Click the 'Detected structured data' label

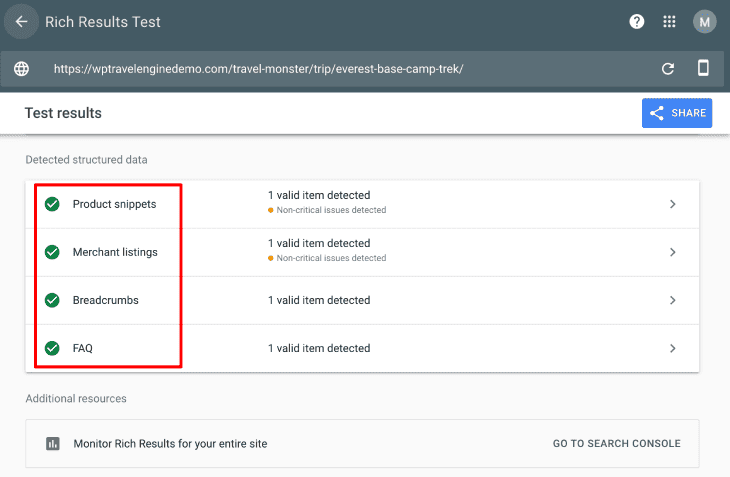86,160
